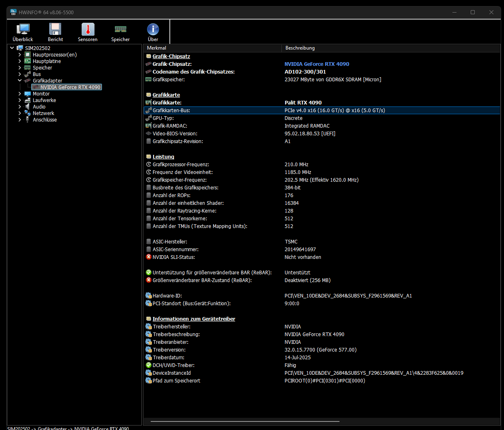The height and width of the screenshot is (430, 504).
Task: Click the drive icon beside Laufwerke
Action: 28,100
